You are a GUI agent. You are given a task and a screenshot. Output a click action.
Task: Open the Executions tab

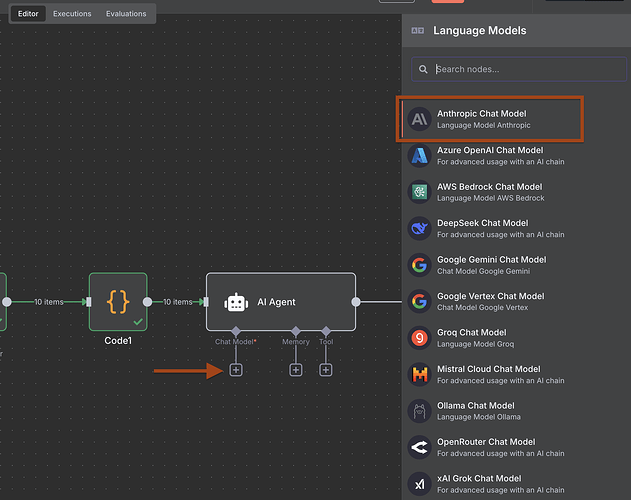(x=72, y=14)
